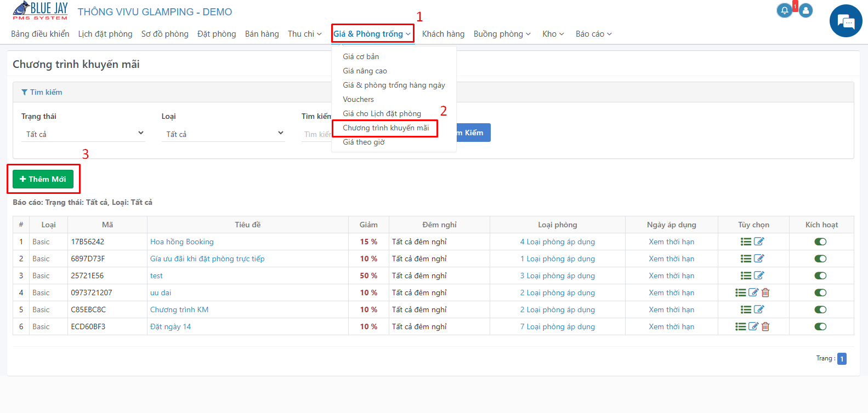Delete the Đặt ngày 14 promotion
This screenshot has width=868, height=413.
(x=765, y=326)
